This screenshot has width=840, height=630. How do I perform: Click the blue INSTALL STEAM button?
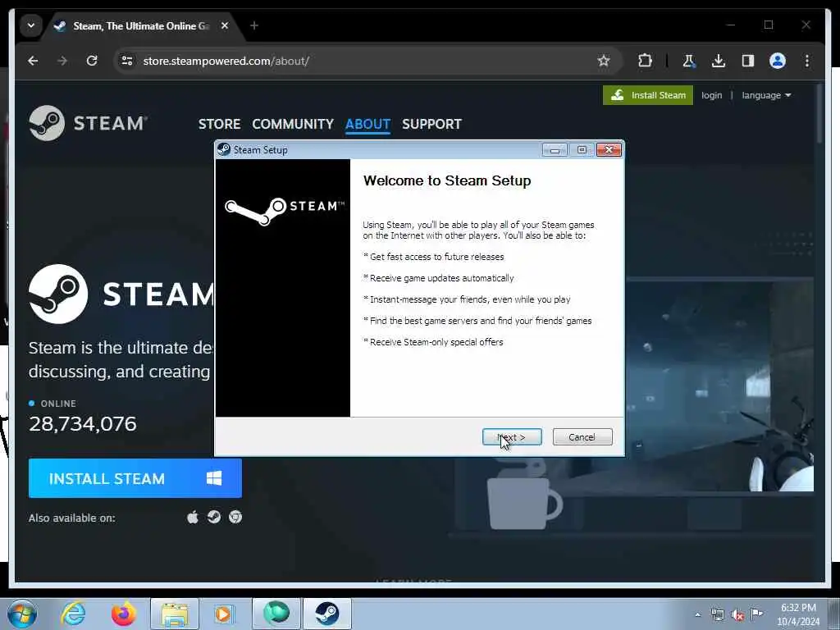135,478
